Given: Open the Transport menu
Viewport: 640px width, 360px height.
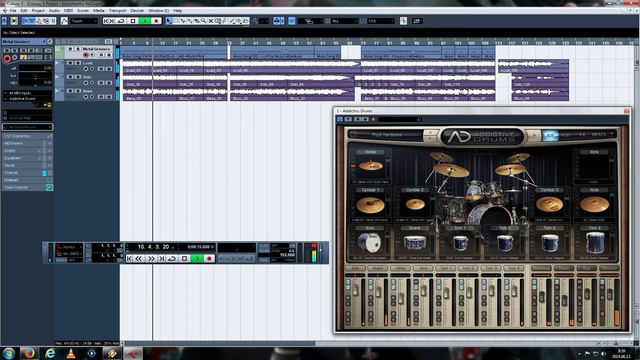Looking at the screenshot, I should [117, 11].
